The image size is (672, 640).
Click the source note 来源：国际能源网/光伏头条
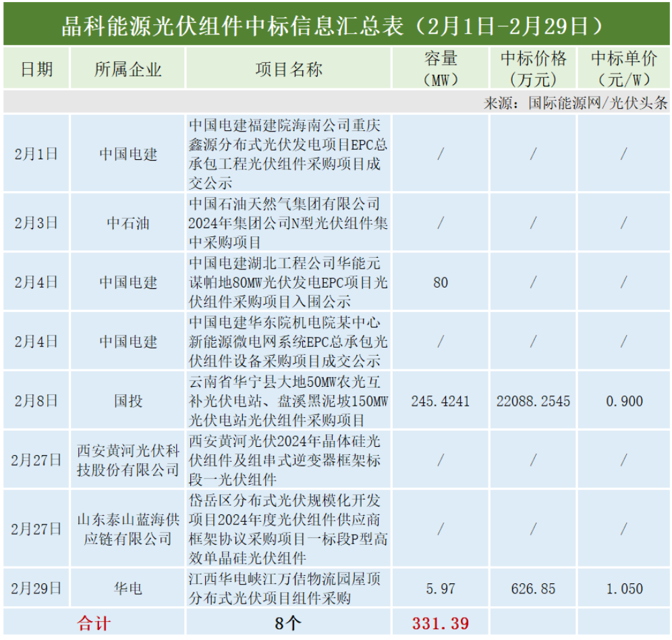[576, 103]
